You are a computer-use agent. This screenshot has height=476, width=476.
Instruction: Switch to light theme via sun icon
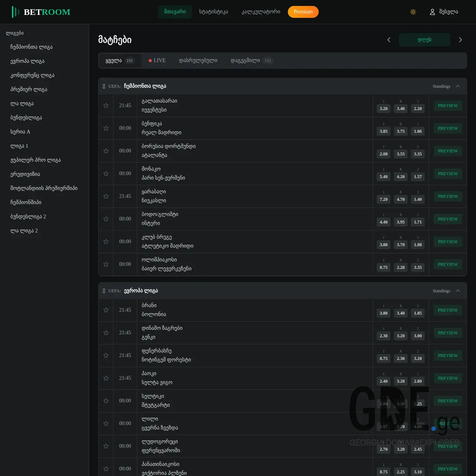point(413,12)
